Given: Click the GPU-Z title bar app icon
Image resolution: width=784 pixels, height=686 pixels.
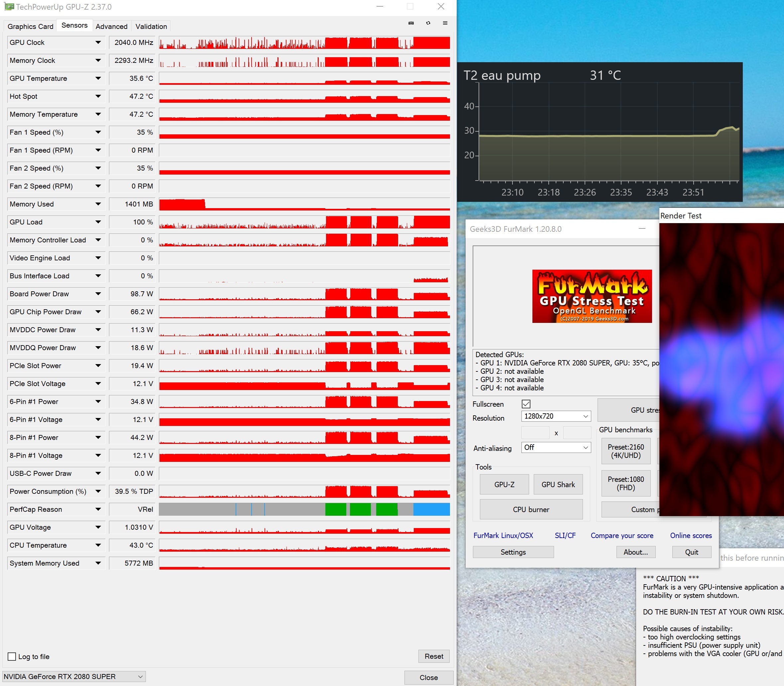Looking at the screenshot, I should tap(8, 7).
